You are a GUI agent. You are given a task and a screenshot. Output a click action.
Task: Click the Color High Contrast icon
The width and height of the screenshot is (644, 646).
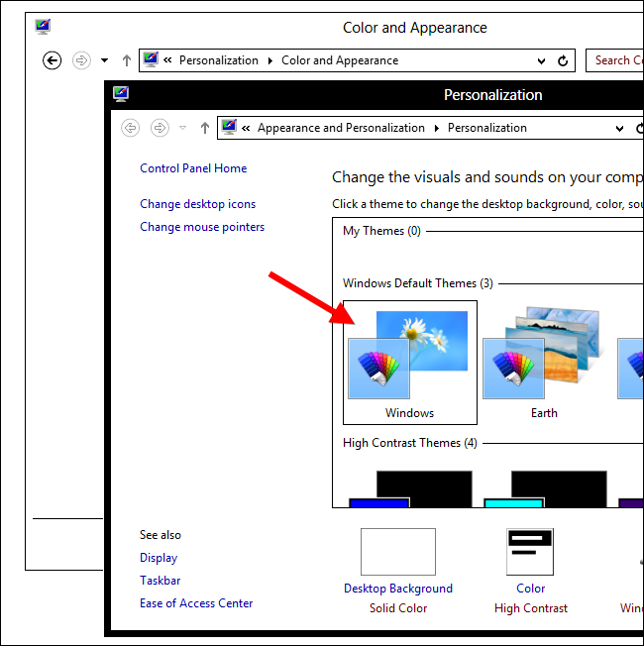point(530,552)
